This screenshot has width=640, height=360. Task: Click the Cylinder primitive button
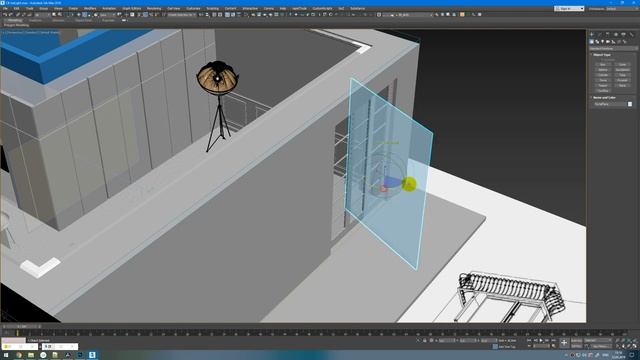(603, 75)
